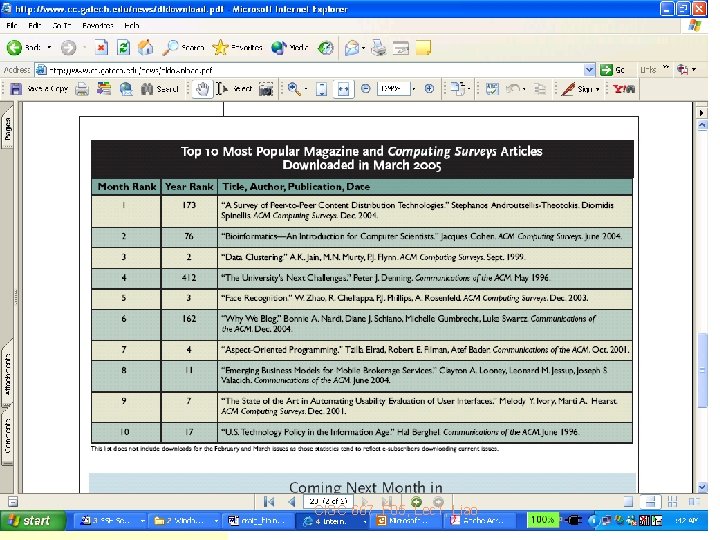720x540 pixels.
Task: Open the Windows Explorer taskbar group
Action: point(186,520)
